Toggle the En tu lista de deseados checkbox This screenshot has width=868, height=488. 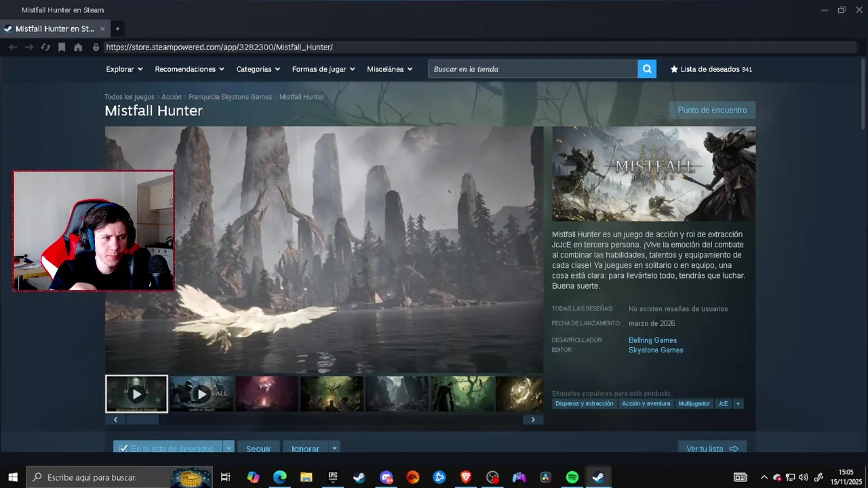tap(123, 449)
